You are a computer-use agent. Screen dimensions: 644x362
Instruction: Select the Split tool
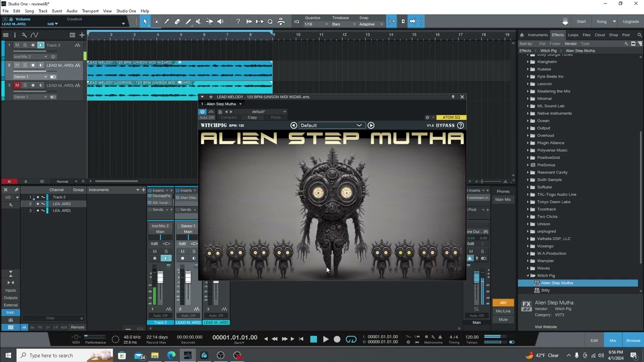167,22
